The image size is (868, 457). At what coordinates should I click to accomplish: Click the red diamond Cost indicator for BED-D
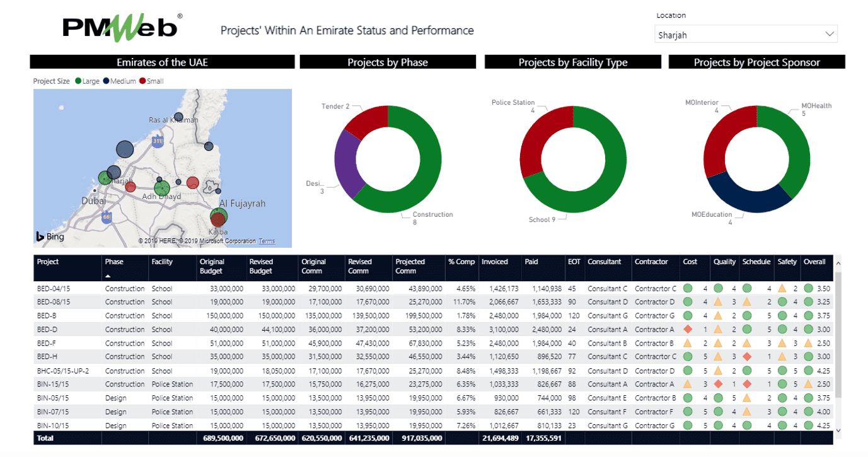click(688, 328)
